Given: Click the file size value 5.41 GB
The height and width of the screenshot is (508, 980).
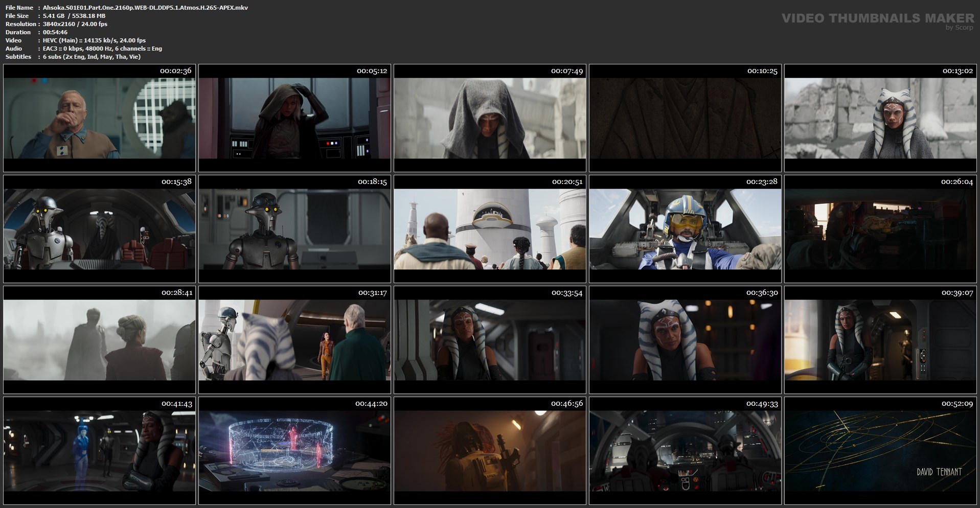Looking at the screenshot, I should (52, 16).
